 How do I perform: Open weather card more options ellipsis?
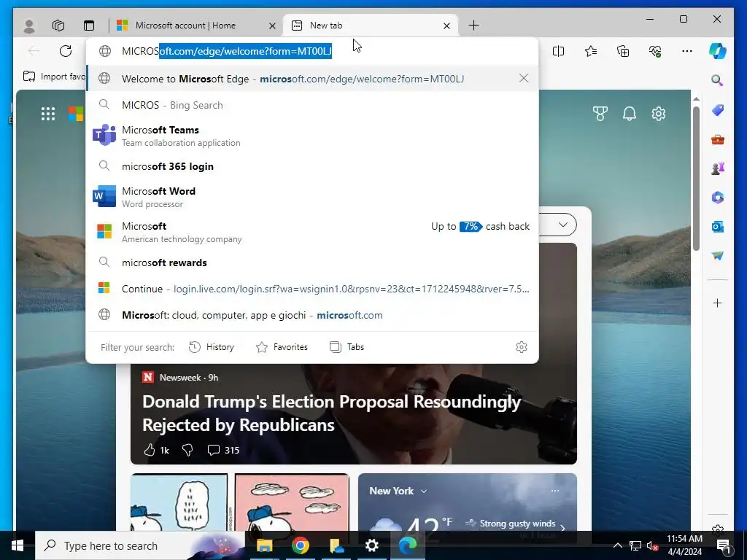[x=555, y=491]
